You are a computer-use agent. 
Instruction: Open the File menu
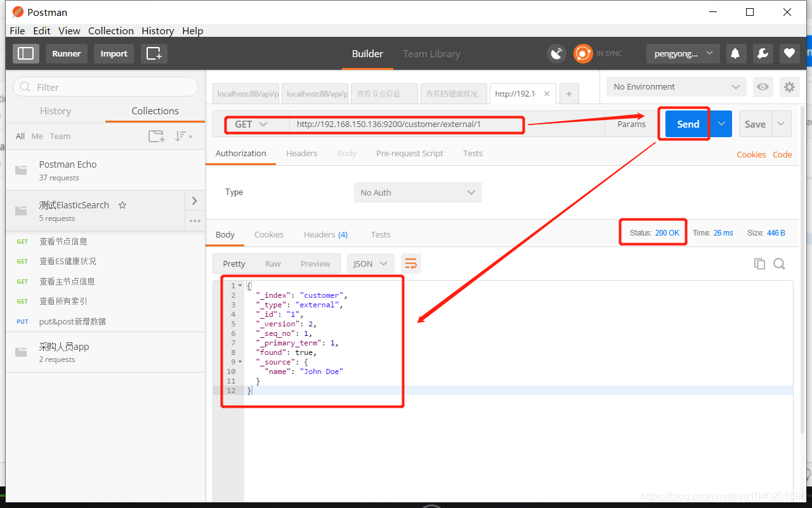[x=18, y=30]
